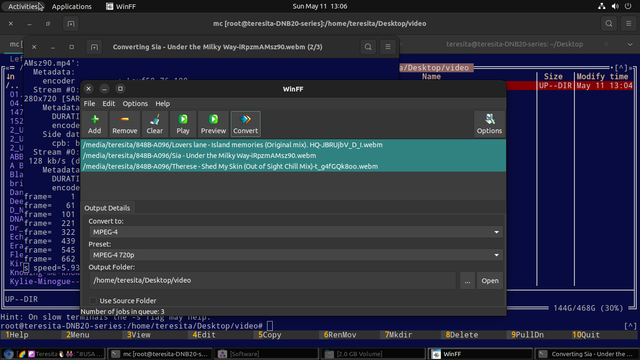The width and height of the screenshot is (640, 360).
Task: Click 1Help in the mc function bar
Action: 17,335
